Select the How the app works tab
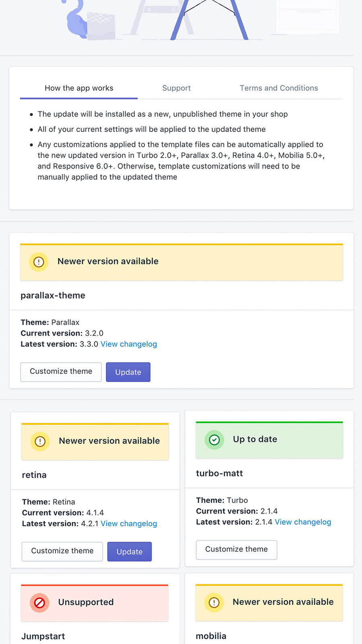 tap(79, 88)
